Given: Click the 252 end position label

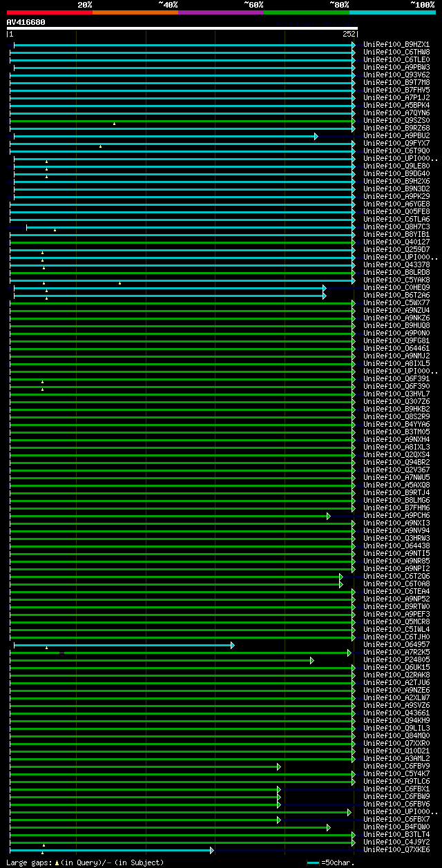Looking at the screenshot, I should [349, 34].
